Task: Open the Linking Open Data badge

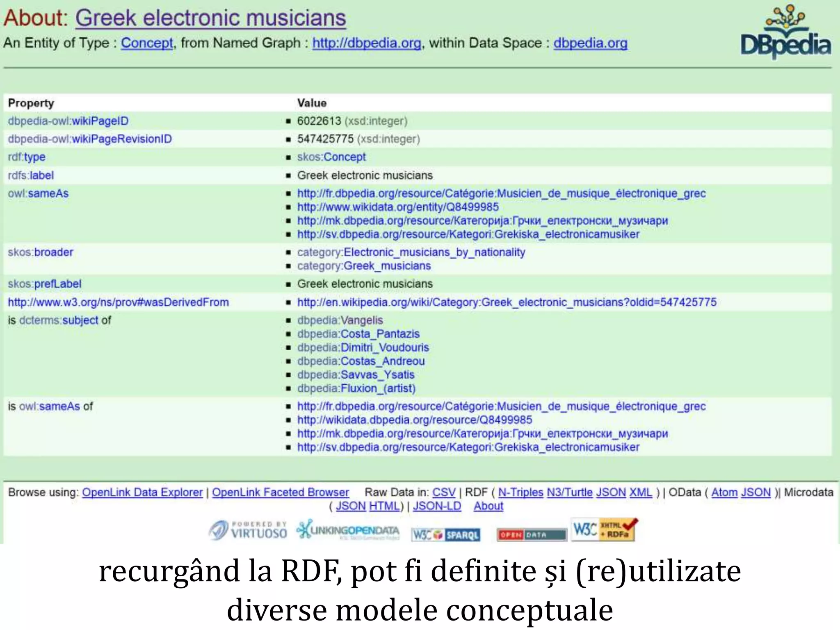Action: point(348,530)
